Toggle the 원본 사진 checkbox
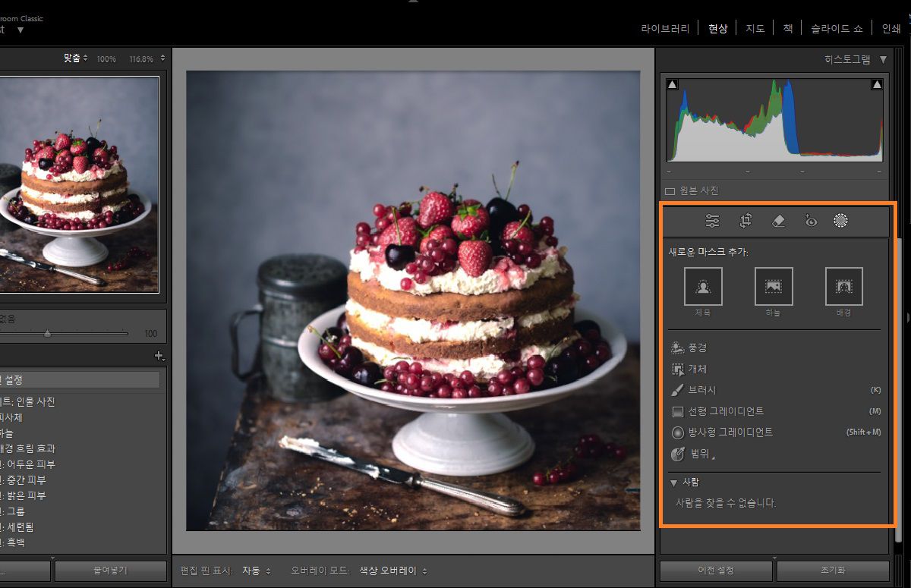 tap(670, 191)
